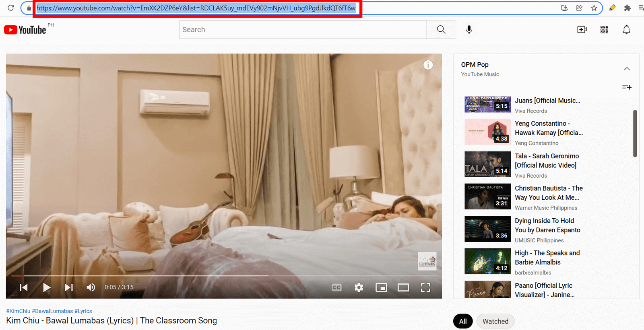Click the Star Music watermark in video

click(x=427, y=261)
